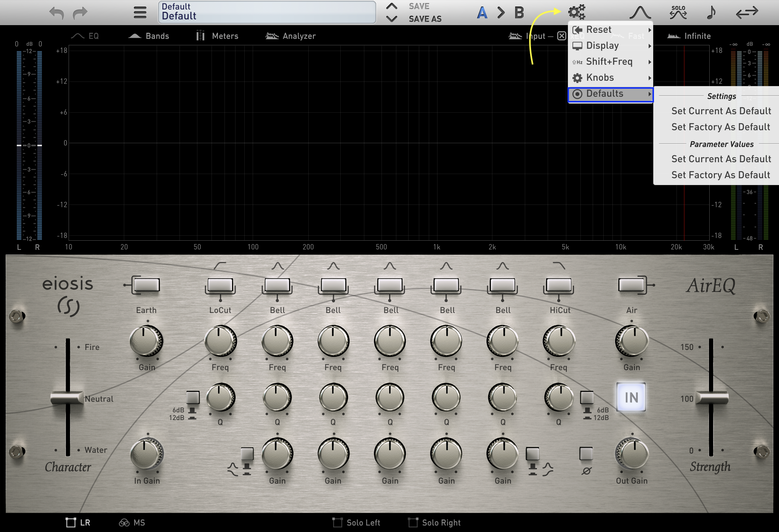
Task: Toggle the EQ display option
Action: 85,36
